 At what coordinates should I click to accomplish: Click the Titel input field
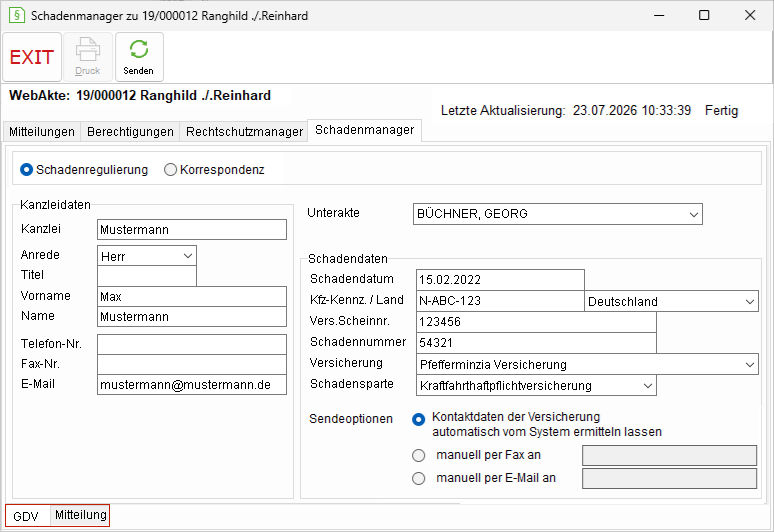(147, 276)
